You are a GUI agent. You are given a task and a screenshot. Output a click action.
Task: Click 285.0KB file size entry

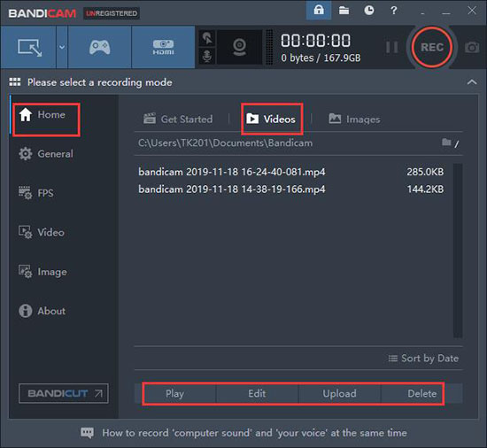pos(425,172)
